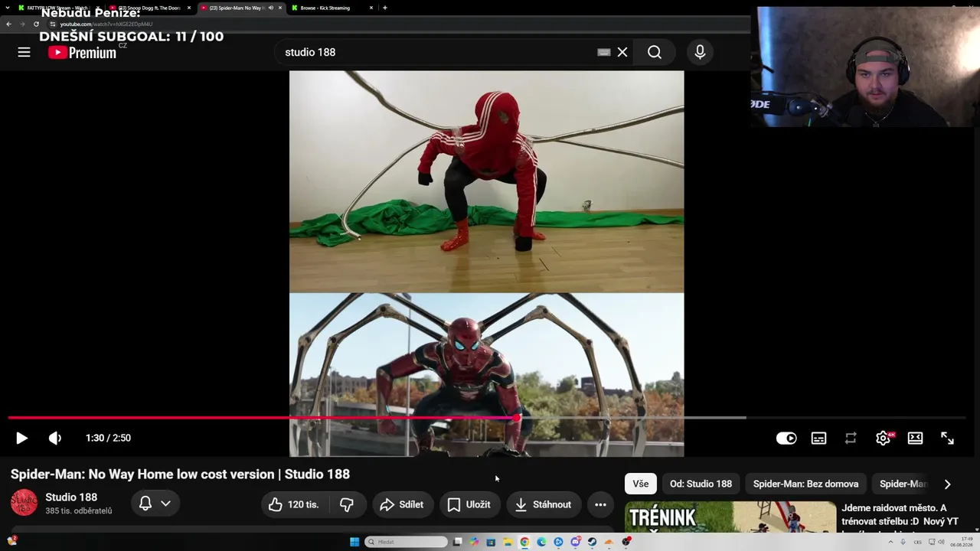980x551 pixels.
Task: Turn on subtitles for the video
Action: (x=818, y=438)
